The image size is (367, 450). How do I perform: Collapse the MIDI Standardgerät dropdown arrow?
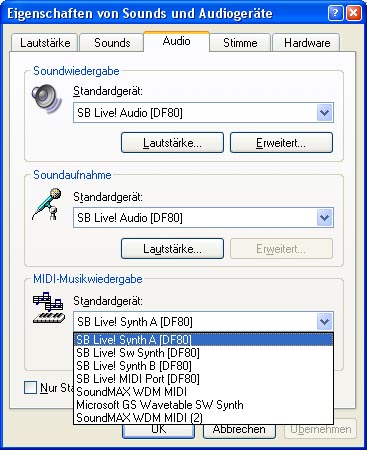click(x=324, y=322)
